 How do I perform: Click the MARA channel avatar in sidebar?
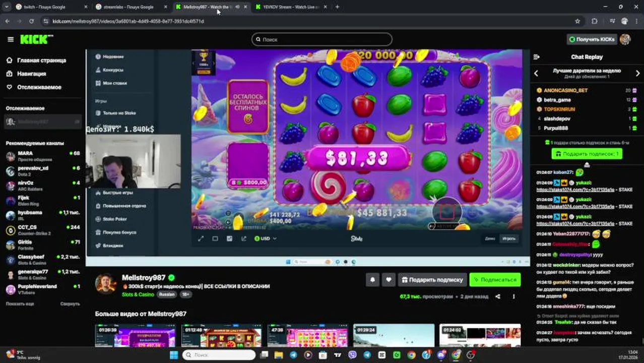(11, 156)
